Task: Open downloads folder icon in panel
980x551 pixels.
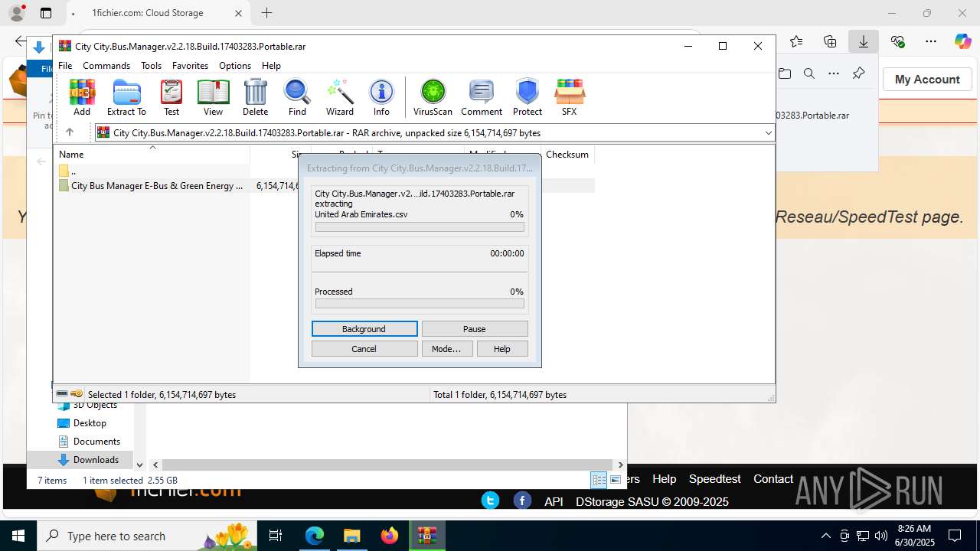Action: (x=785, y=73)
